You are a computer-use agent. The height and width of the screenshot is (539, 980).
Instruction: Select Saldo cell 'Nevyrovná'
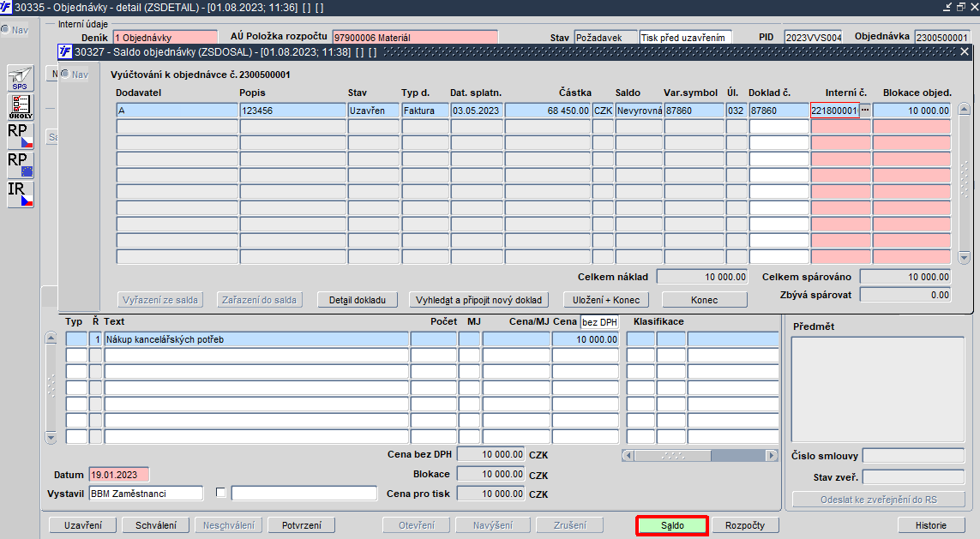coord(639,111)
